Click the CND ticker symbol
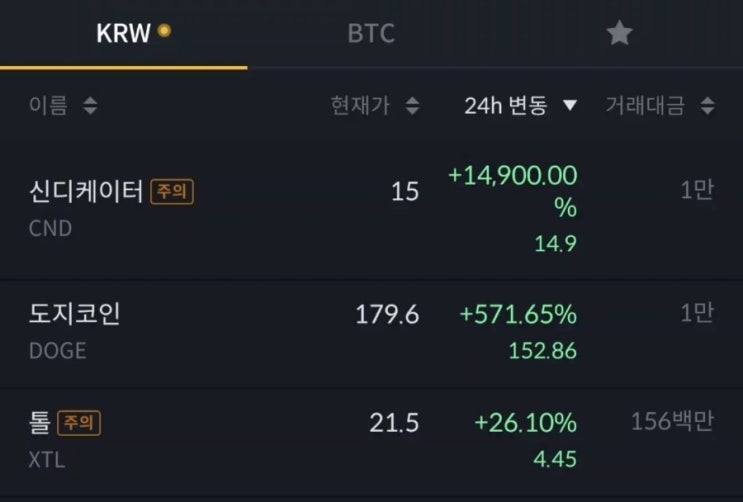Image resolution: width=743 pixels, height=502 pixels. coord(51,229)
